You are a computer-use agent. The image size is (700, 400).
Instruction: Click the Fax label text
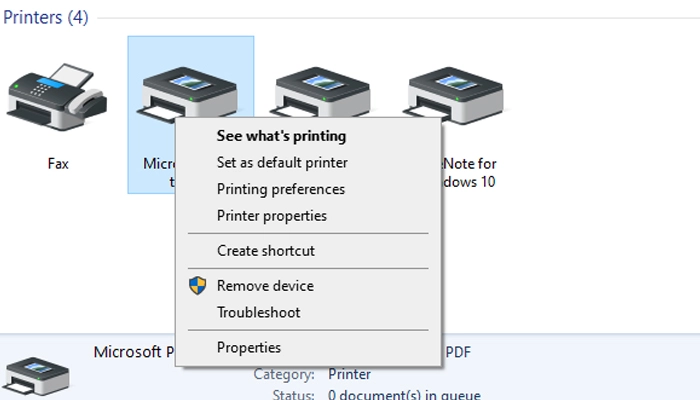pyautogui.click(x=58, y=163)
